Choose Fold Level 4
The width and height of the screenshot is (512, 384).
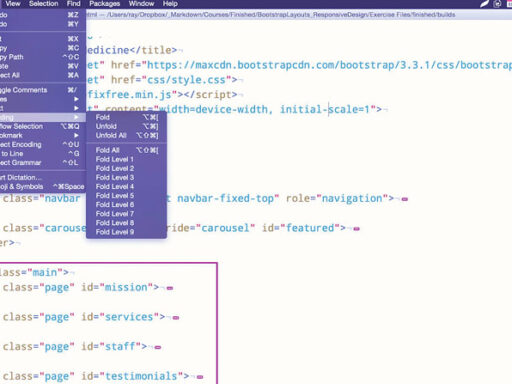click(x=126, y=187)
